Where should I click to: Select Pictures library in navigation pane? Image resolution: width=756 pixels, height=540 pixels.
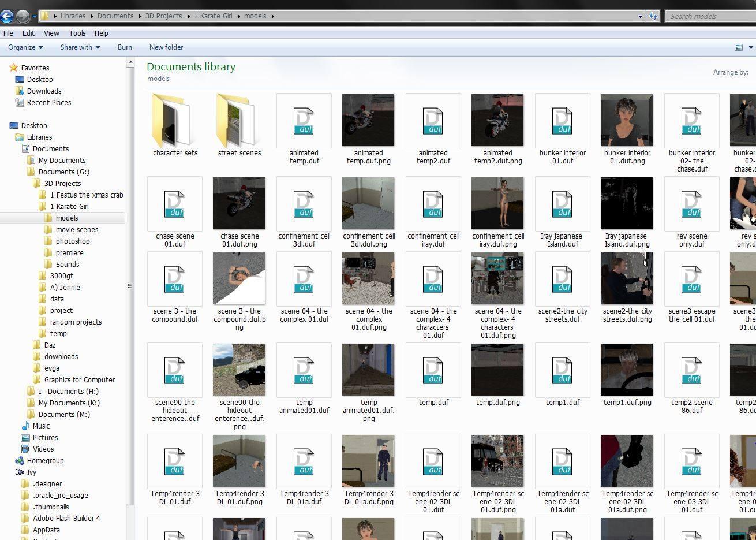coord(45,438)
